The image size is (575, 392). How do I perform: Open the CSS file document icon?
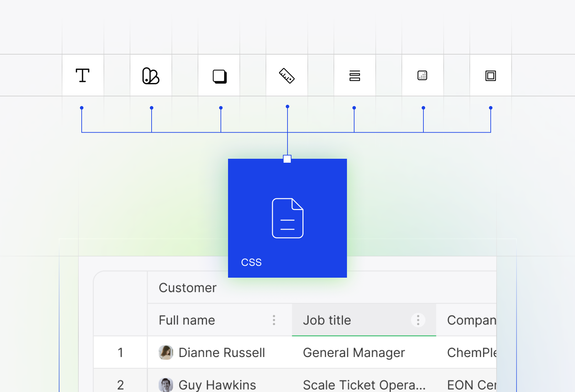pos(287,218)
